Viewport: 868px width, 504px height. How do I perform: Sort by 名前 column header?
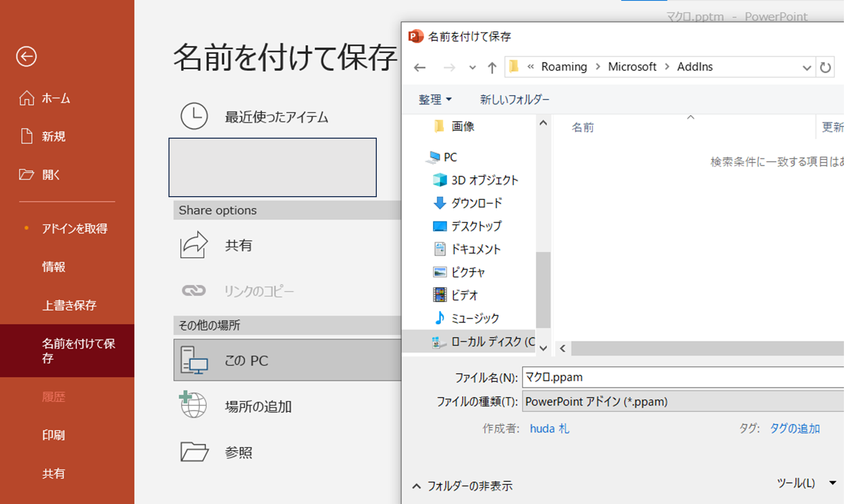click(583, 128)
